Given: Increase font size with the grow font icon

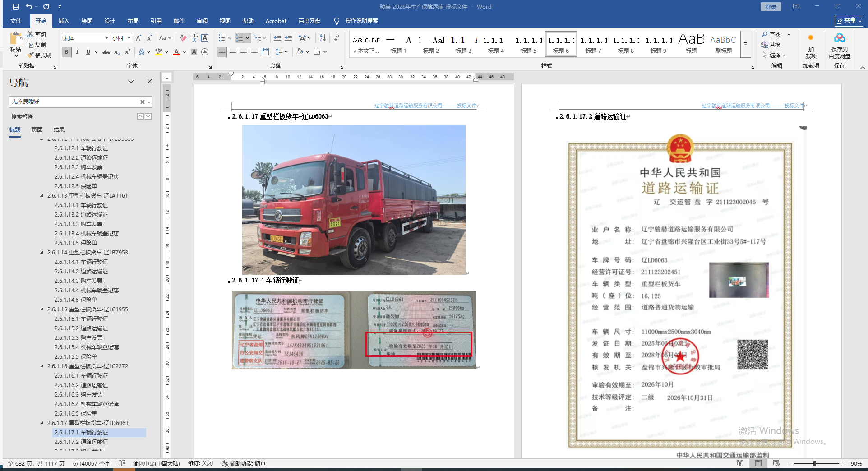Looking at the screenshot, I should click(139, 38).
